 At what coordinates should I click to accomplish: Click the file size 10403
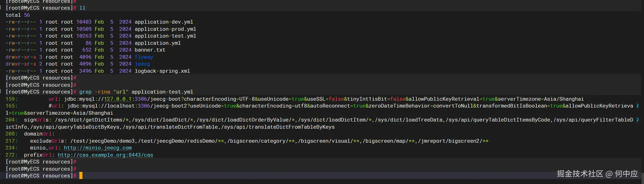tap(84, 22)
